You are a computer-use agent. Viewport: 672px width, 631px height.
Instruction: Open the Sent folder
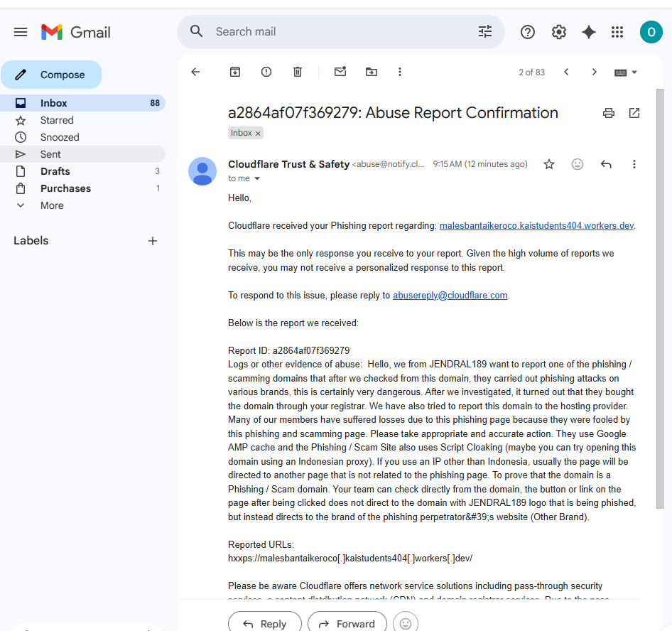(82, 154)
